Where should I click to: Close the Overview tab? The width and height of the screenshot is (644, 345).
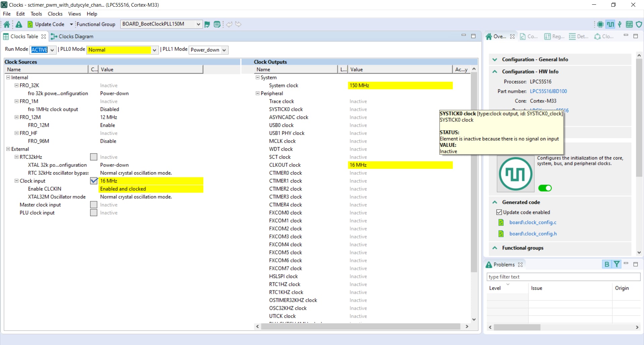[x=512, y=37]
